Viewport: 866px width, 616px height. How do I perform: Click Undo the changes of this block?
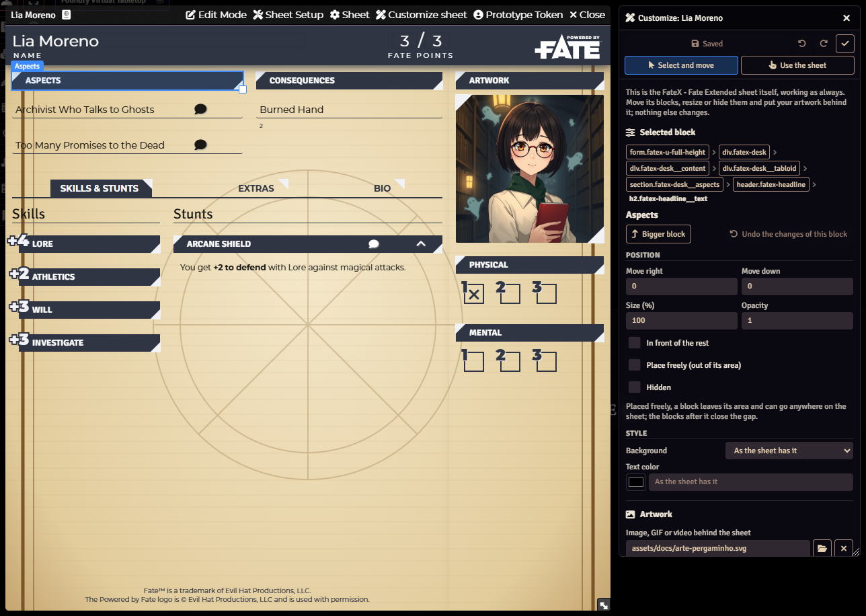(x=789, y=234)
